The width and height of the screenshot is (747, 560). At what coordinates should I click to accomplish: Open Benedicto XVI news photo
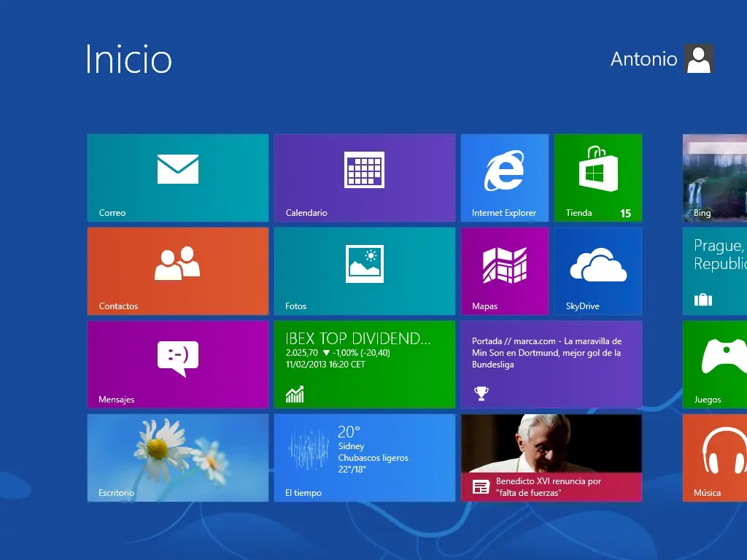(551, 443)
